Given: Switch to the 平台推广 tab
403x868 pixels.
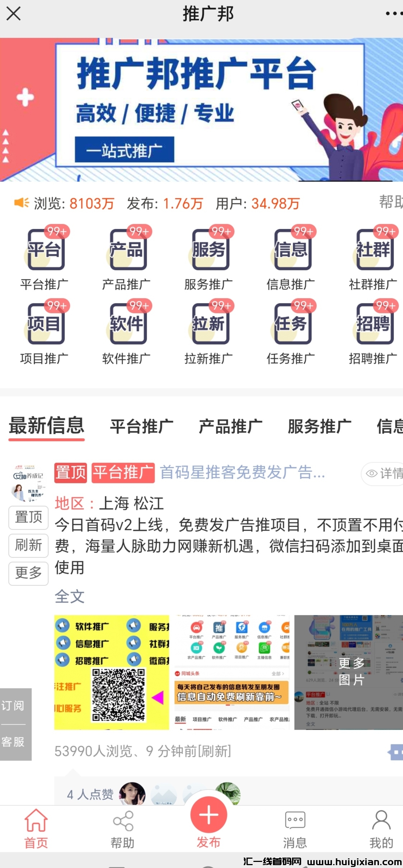Looking at the screenshot, I should pos(142,427).
